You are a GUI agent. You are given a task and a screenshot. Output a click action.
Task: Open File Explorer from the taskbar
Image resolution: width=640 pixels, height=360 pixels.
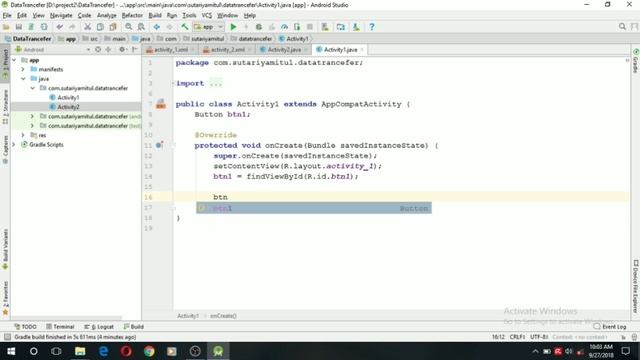click(x=80, y=351)
